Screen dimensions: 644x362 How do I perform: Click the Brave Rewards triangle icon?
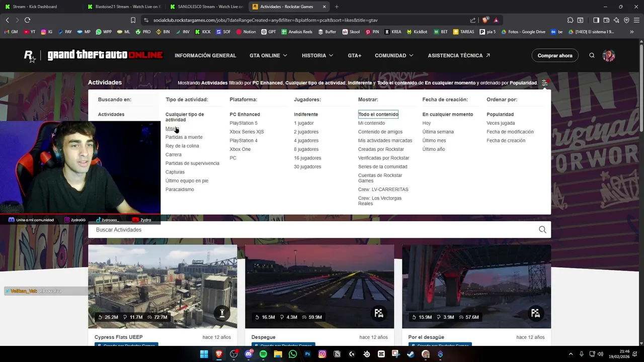click(496, 20)
